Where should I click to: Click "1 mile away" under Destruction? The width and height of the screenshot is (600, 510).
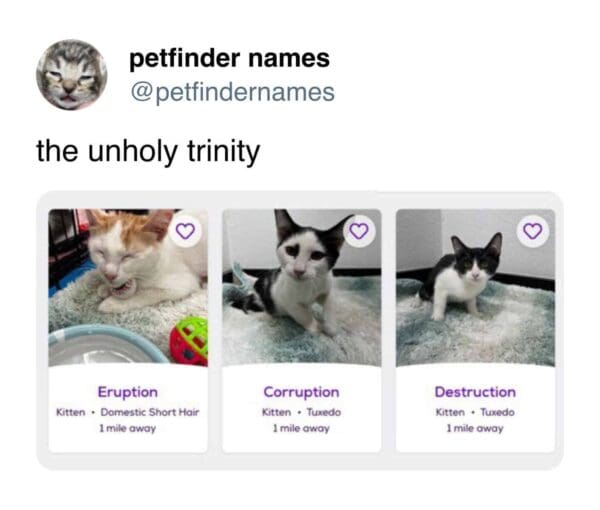[475, 428]
